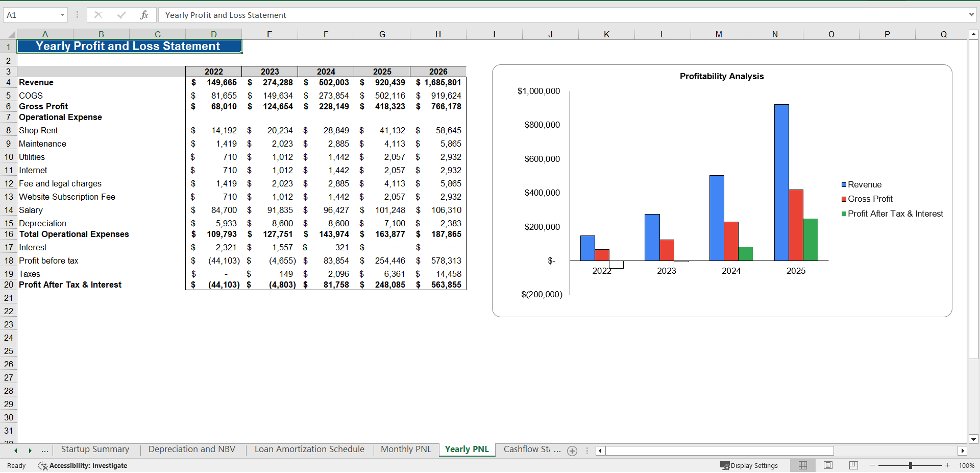
Task: Click Zoom In plus in status bar
Action: 948,465
